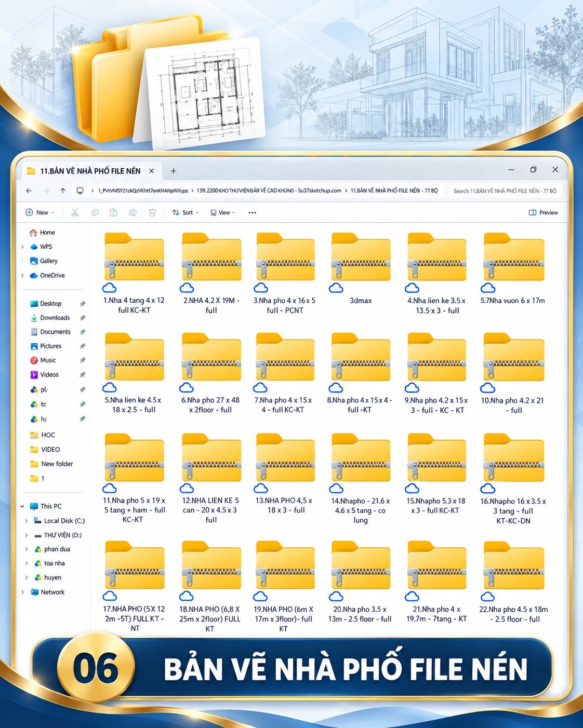The width and height of the screenshot is (583, 728).
Task: Open the New dropdown menu
Action: click(x=40, y=212)
